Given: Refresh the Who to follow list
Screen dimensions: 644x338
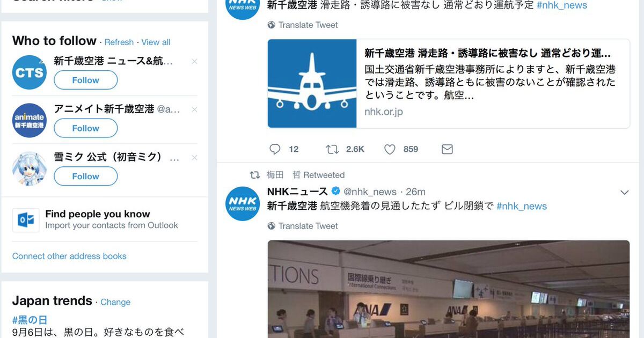Looking at the screenshot, I should tap(119, 42).
